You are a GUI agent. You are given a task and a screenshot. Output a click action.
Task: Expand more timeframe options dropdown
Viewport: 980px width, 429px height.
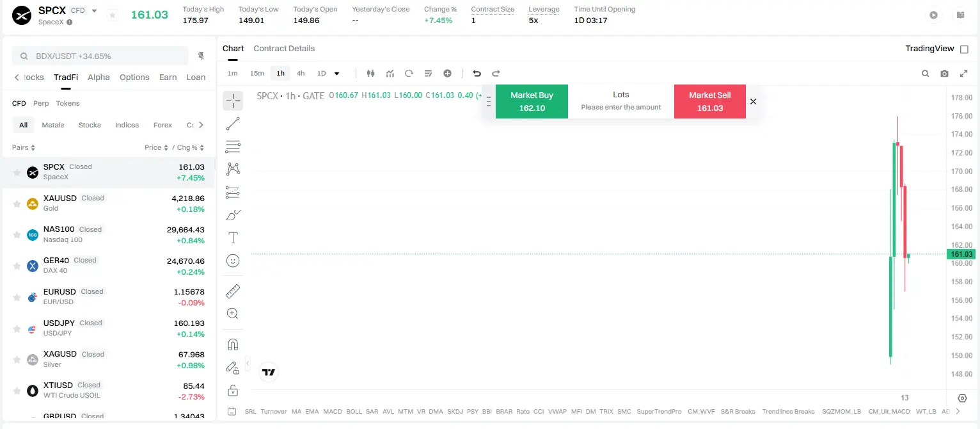[x=337, y=73]
